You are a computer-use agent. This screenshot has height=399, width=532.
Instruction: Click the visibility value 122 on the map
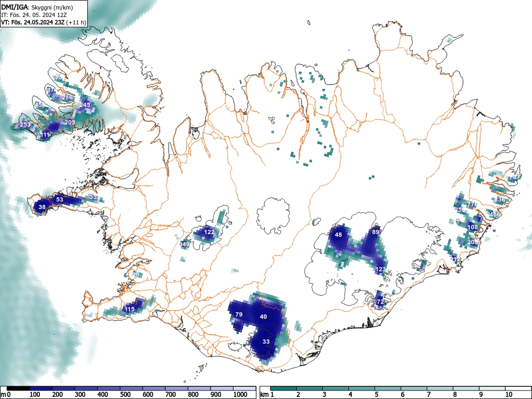(x=209, y=232)
